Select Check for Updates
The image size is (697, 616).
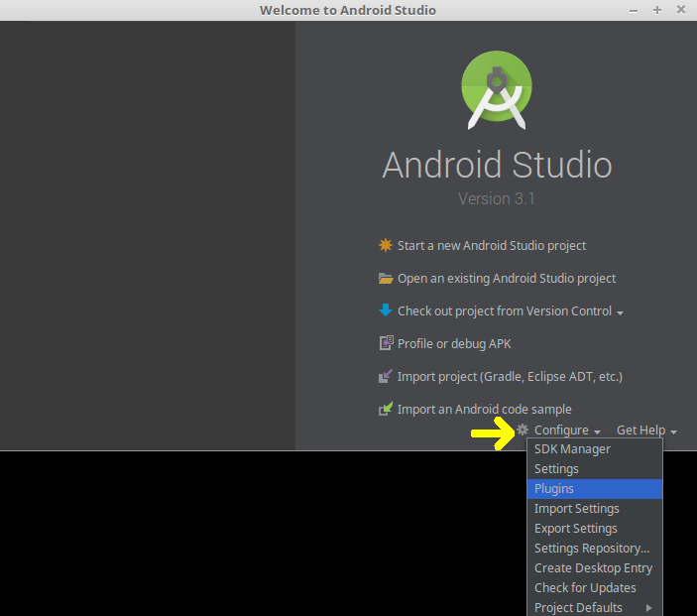pyautogui.click(x=595, y=587)
